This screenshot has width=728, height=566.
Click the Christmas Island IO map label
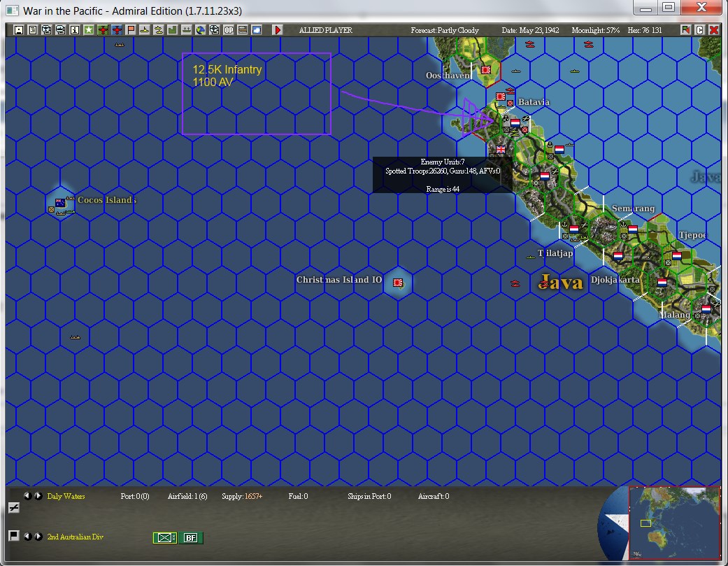click(x=339, y=280)
